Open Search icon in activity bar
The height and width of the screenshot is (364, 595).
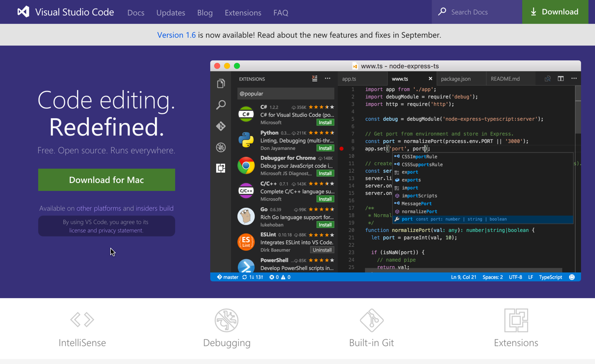[x=221, y=105]
